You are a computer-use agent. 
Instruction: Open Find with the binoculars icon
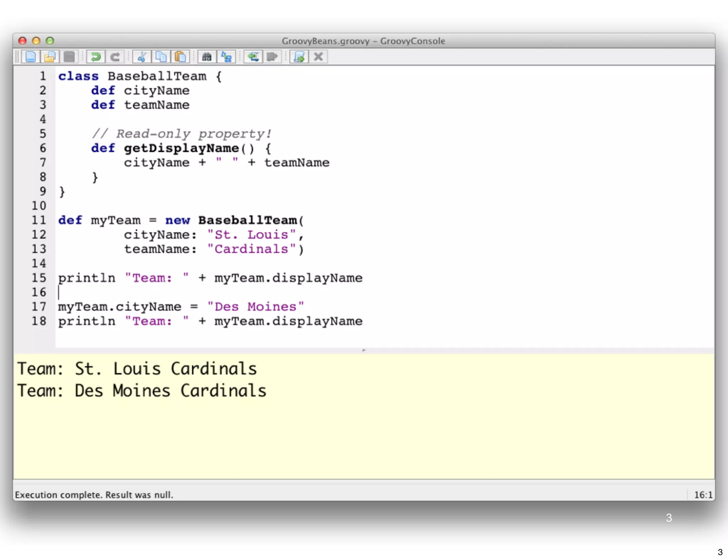[207, 57]
